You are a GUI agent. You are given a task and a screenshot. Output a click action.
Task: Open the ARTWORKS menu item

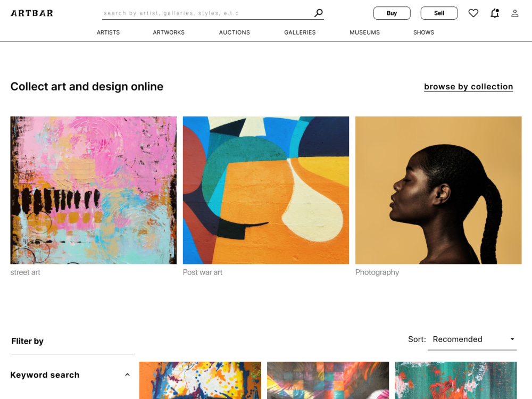point(169,32)
